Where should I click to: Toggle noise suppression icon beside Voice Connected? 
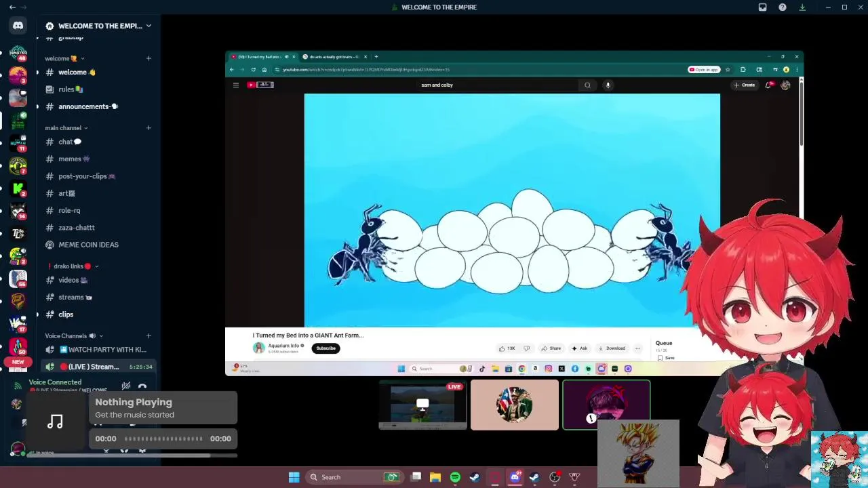pos(126,386)
